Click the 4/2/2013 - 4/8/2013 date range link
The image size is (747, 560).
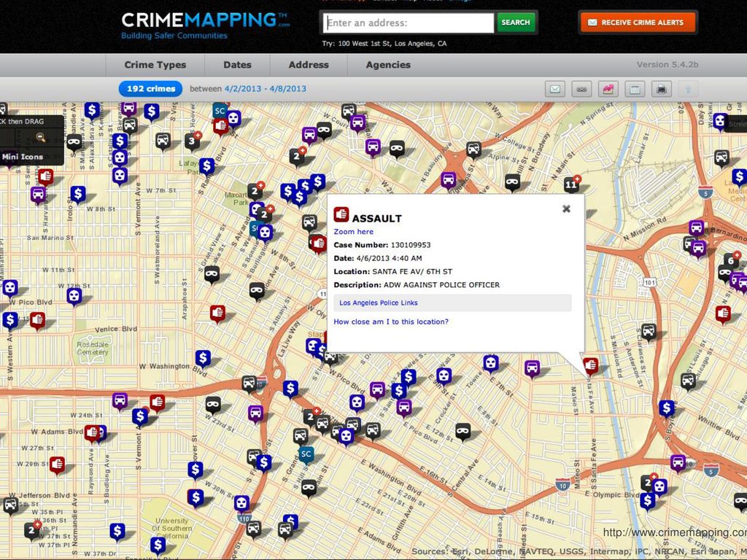(x=266, y=88)
